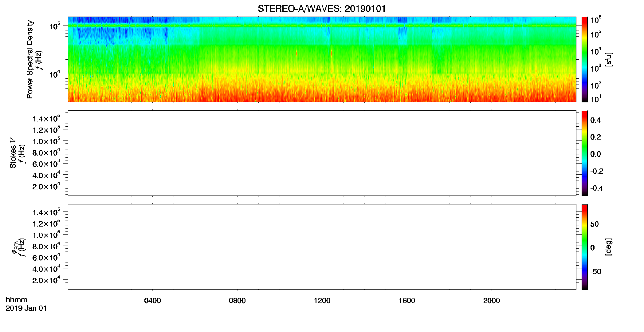644x332 pixels.
Task: Click the empty phi RTN plot panel
Action: pos(322,247)
